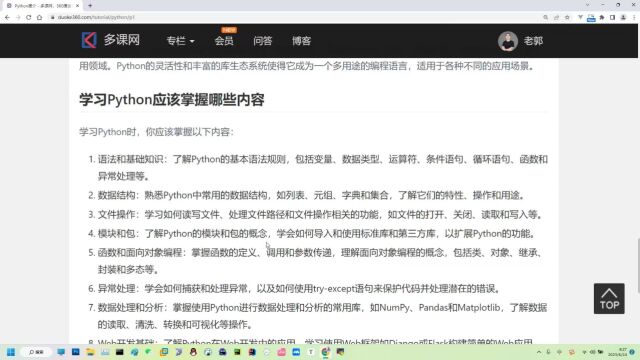Open the 老郭 user account menu
The height and width of the screenshot is (360, 640).
(520, 41)
